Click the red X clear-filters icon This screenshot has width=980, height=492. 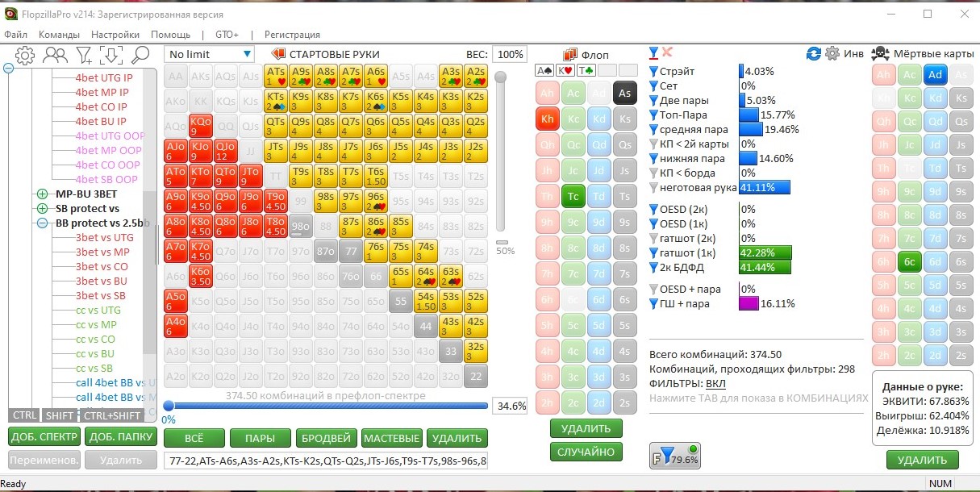click(x=668, y=52)
